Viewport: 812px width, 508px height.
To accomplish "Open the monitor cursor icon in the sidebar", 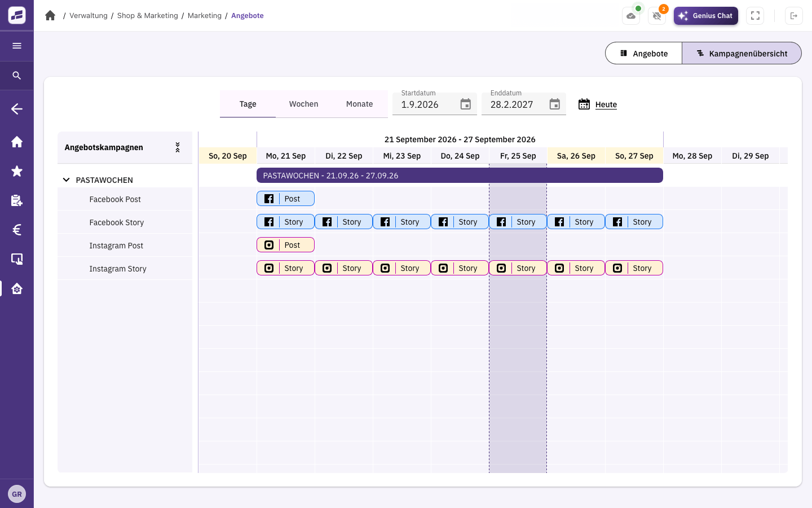I will pyautogui.click(x=17, y=259).
